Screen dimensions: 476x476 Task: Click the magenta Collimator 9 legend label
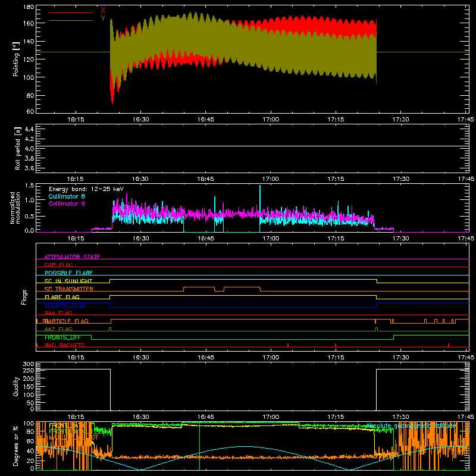coord(67,203)
